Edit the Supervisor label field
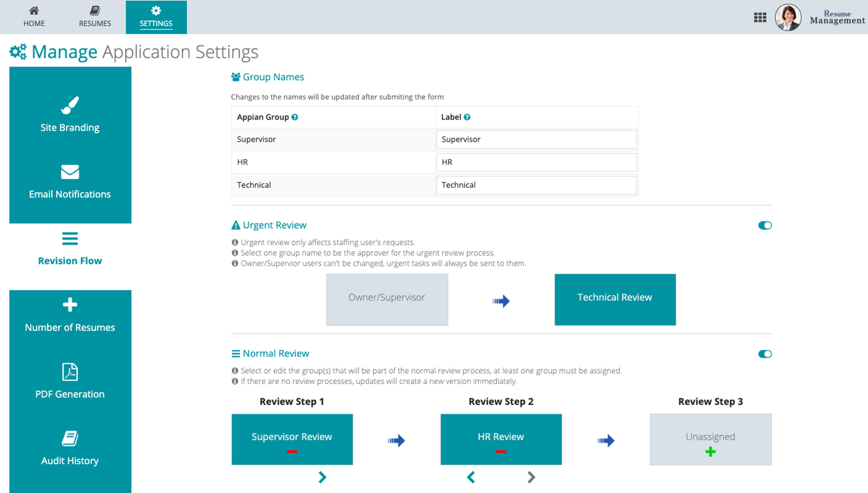Viewport: 868px width, 493px height. pyautogui.click(x=536, y=140)
